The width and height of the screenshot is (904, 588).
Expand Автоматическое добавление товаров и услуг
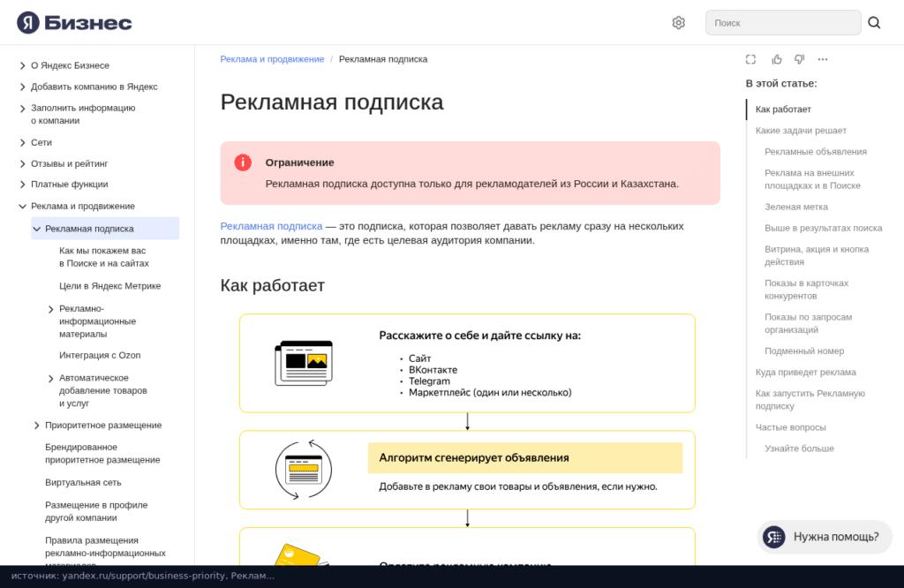(x=50, y=379)
